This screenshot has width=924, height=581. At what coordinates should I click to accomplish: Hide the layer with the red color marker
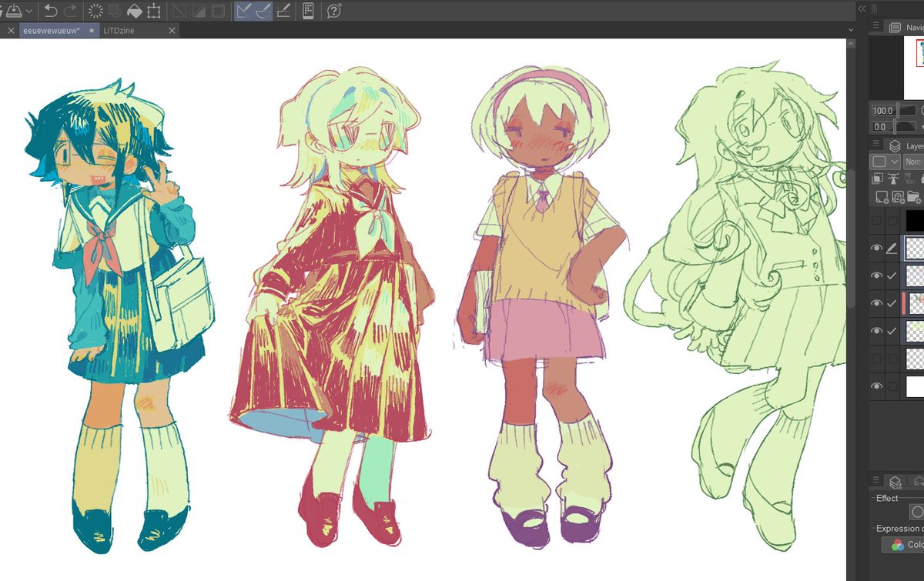coord(876,303)
